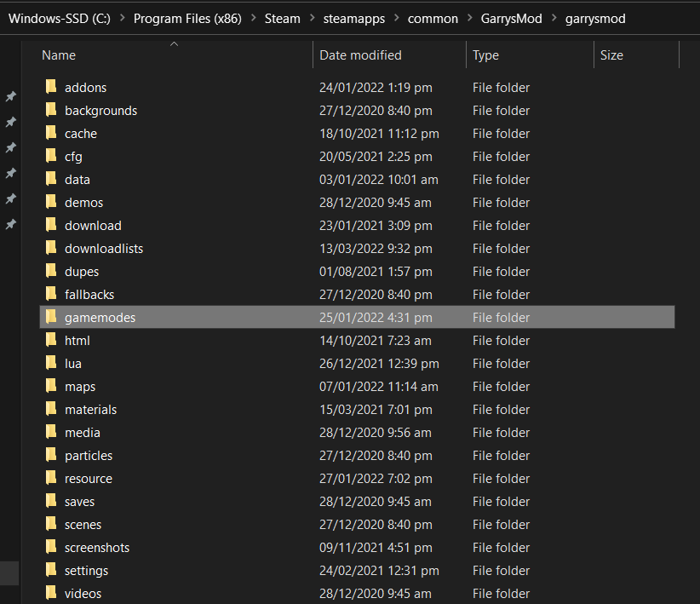Sort by Type column header
The width and height of the screenshot is (700, 604).
coord(485,55)
